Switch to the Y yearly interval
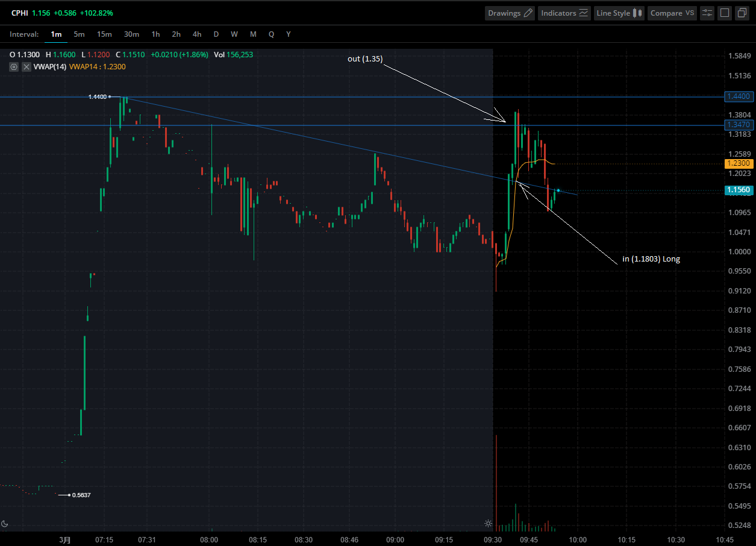The height and width of the screenshot is (546, 756). tap(289, 34)
